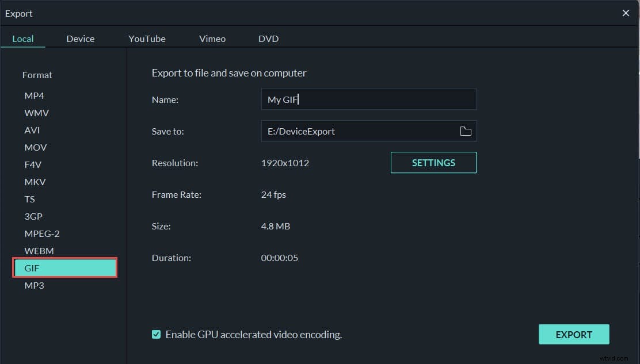Open the YouTube upload tab

(x=147, y=39)
